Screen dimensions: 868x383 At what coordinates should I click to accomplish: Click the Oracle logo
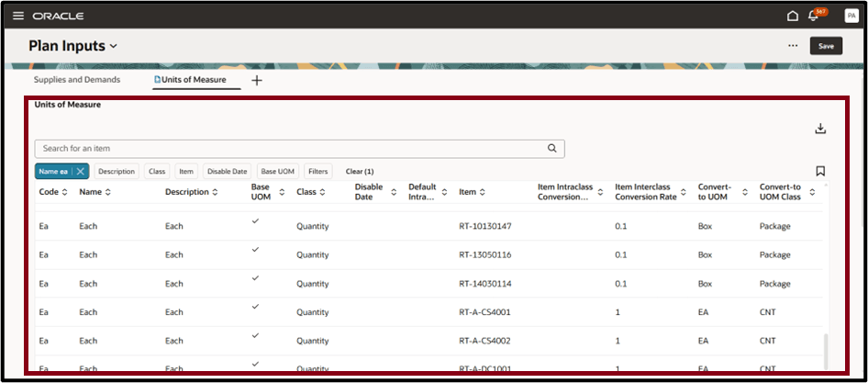[58, 17]
